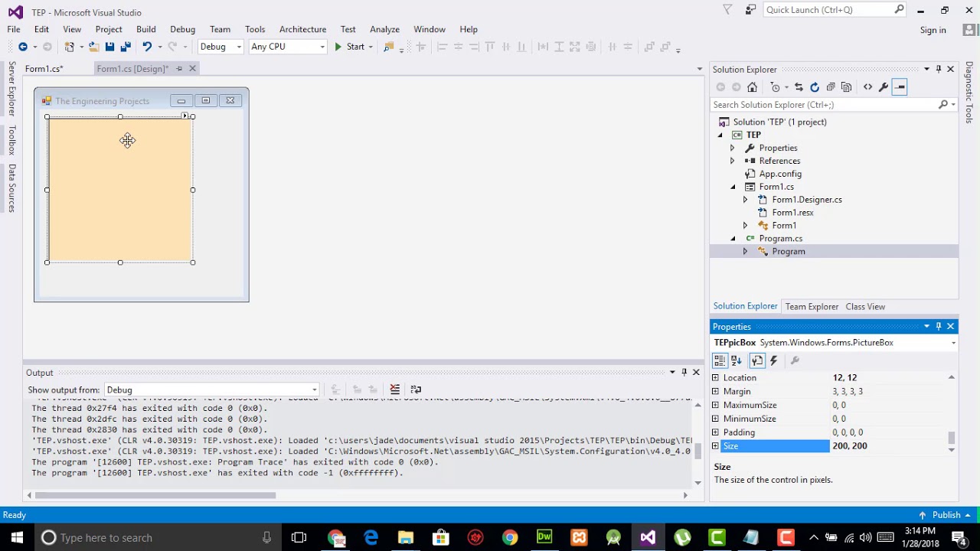This screenshot has width=980, height=551.
Task: Expand the References node in Solution Explorer
Action: (x=732, y=161)
